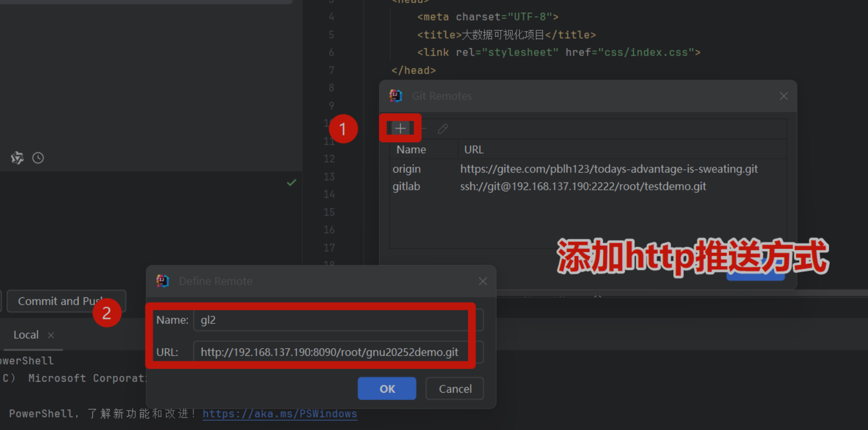Click line number 6 in the gutter

(x=331, y=52)
